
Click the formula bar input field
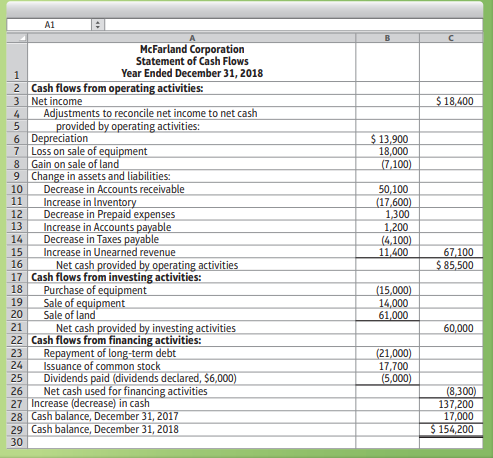click(294, 25)
